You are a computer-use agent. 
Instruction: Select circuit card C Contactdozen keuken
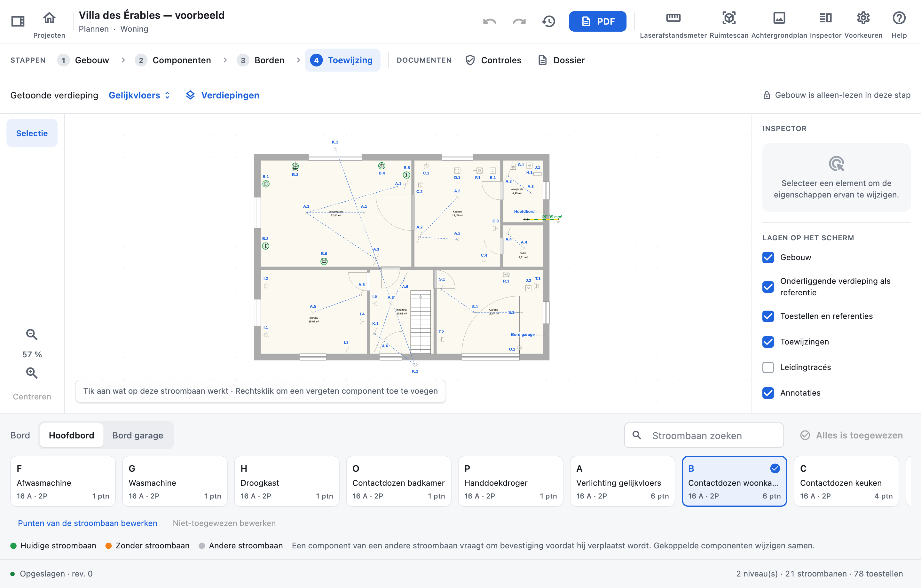pos(846,481)
